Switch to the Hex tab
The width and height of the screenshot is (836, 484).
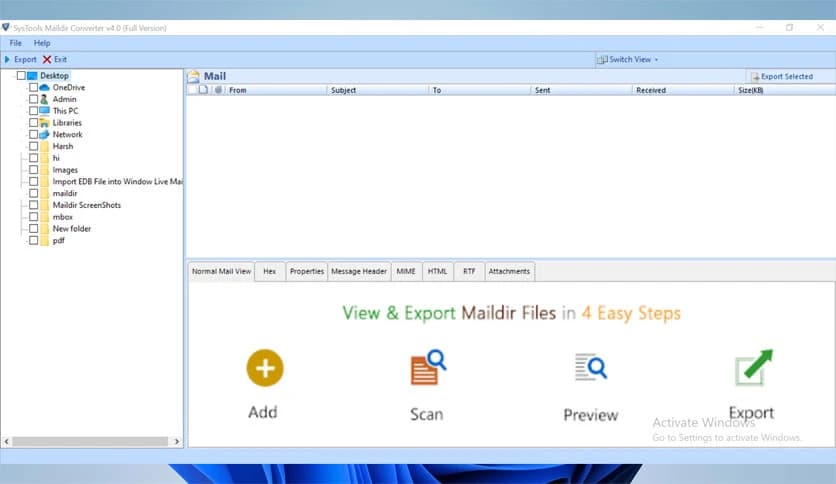click(270, 271)
